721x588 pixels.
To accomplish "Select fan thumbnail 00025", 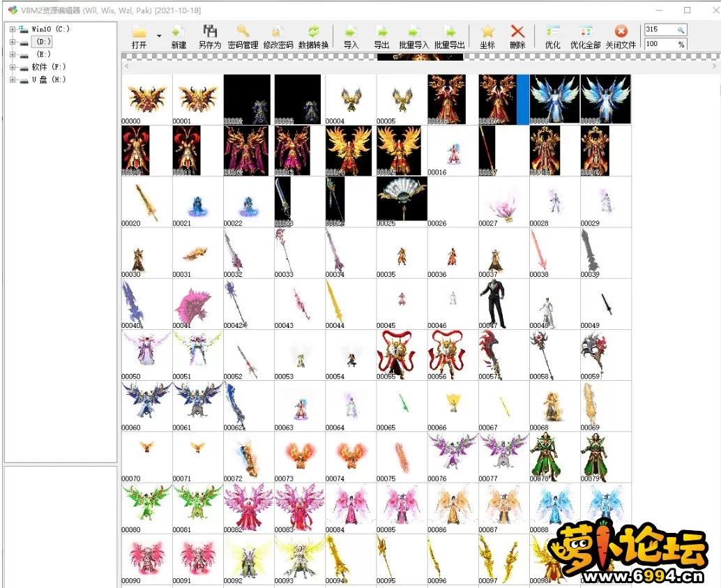I will [402, 202].
